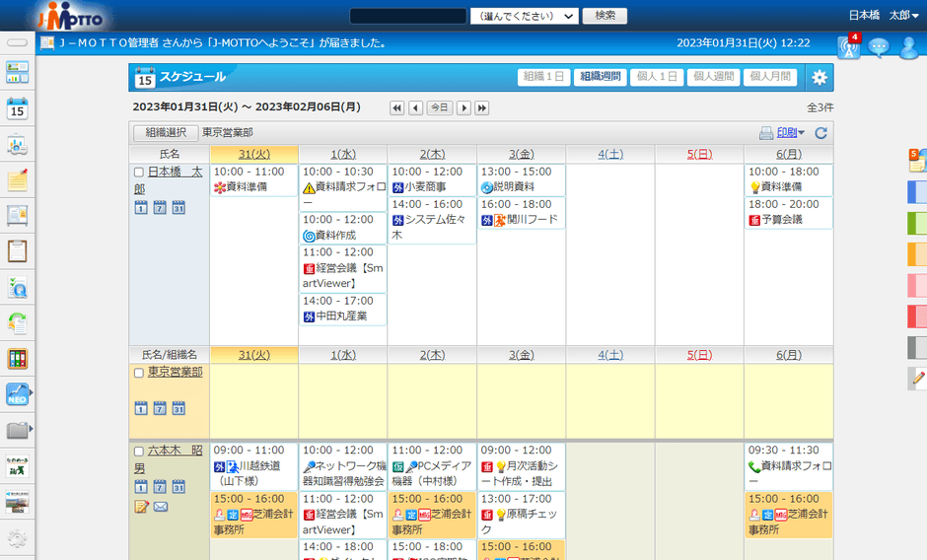
Task: Check the box next to 日本橋 太郎
Action: point(139,172)
